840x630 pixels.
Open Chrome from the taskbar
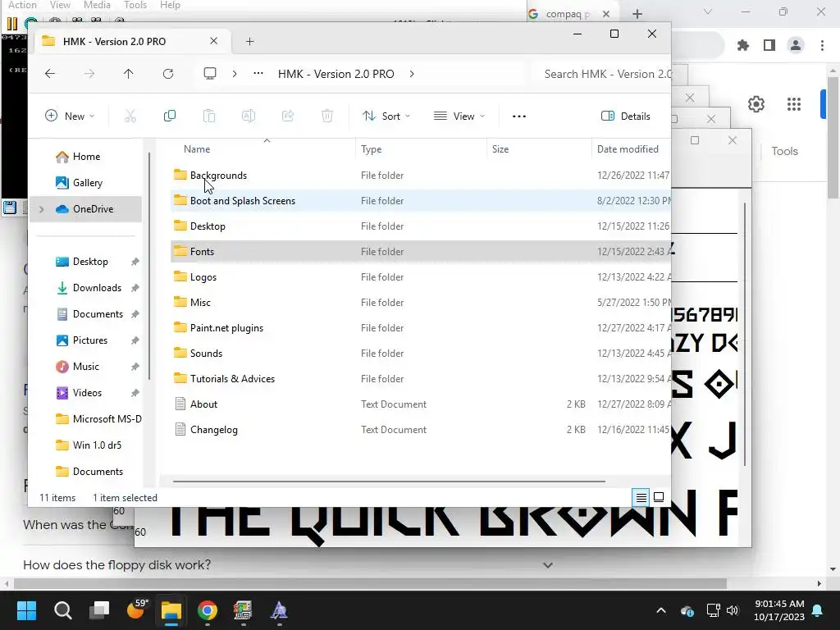208,610
